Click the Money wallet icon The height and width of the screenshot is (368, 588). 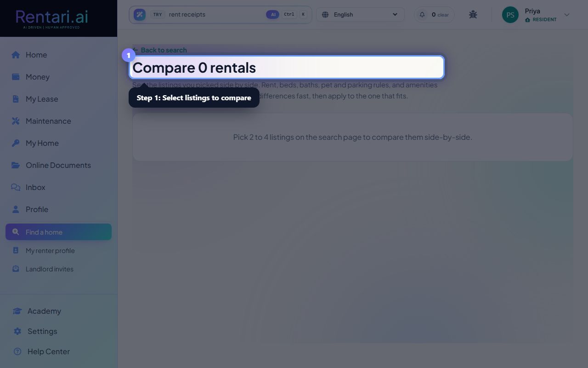click(x=16, y=77)
